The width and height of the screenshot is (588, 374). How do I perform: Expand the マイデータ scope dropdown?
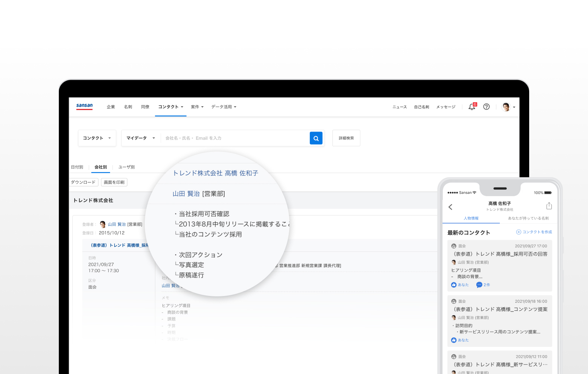coord(141,138)
